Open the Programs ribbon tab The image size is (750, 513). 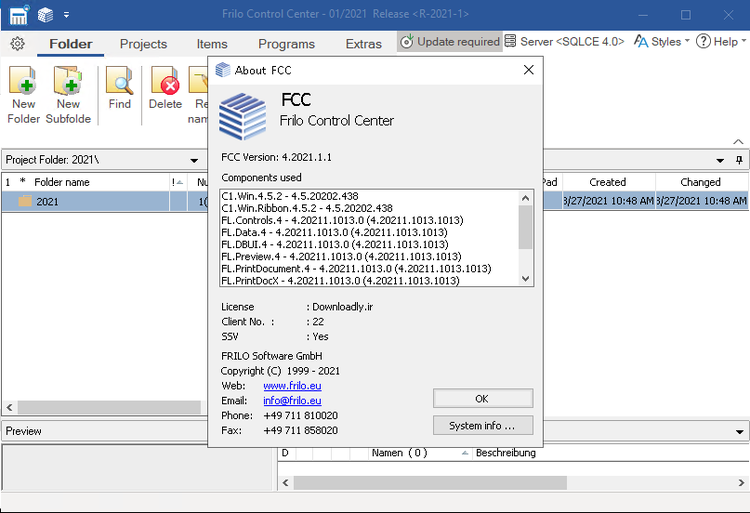click(x=286, y=44)
